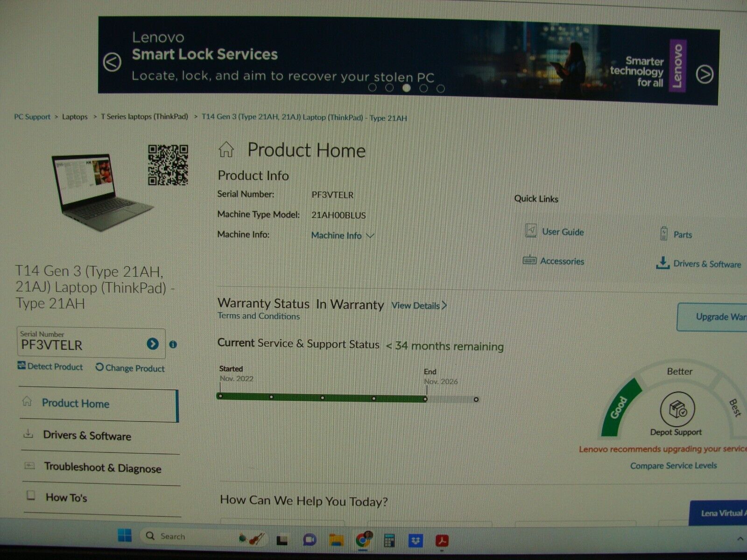This screenshot has height=560, width=747.
Task: Open PC Support breadcrumb link
Action: click(32, 117)
